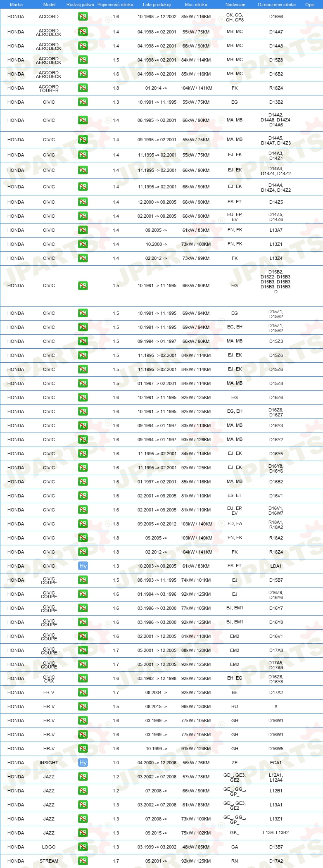Click the Nadwozie column header
Screen dimensions: 323x868
coord(235,5)
